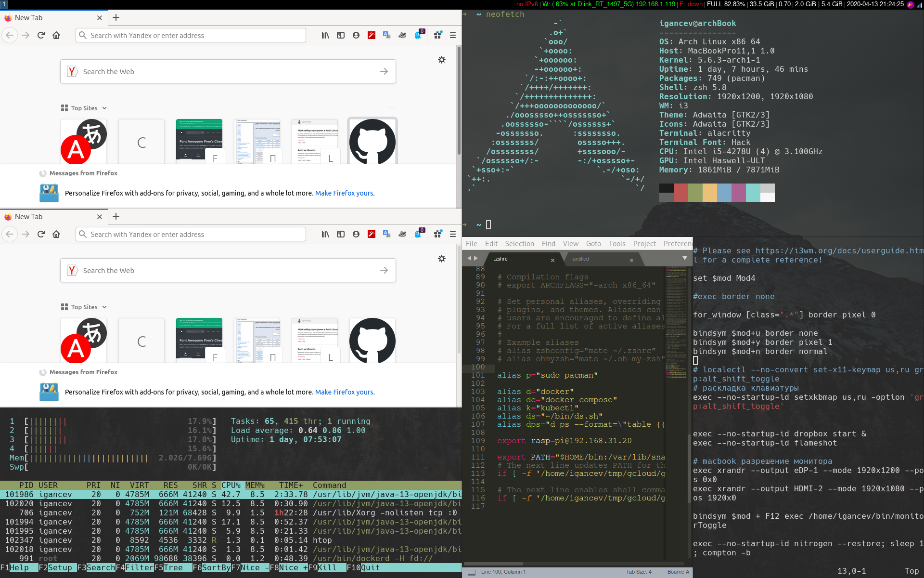The height and width of the screenshot is (578, 924).
Task: Click the Sublime Text minimap
Action: point(676,313)
